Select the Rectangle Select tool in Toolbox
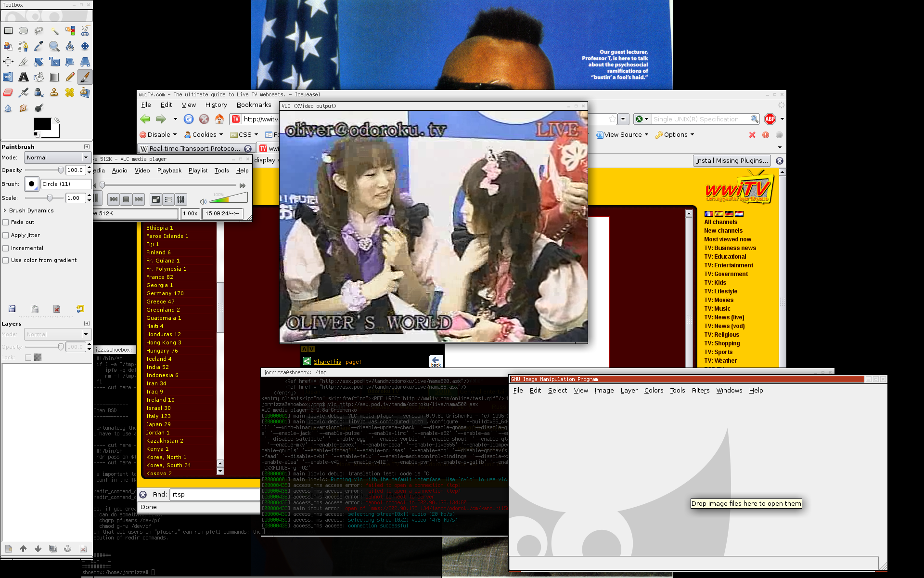 [8, 31]
